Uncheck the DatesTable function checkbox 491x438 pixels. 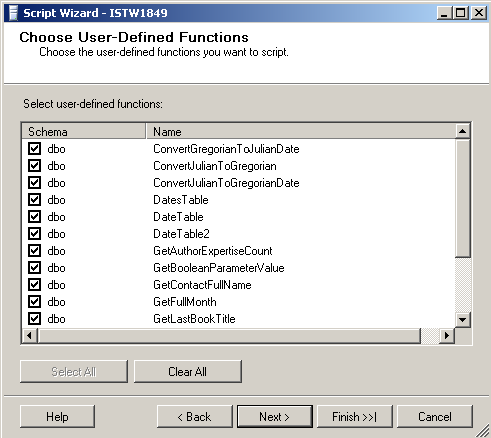point(34,200)
